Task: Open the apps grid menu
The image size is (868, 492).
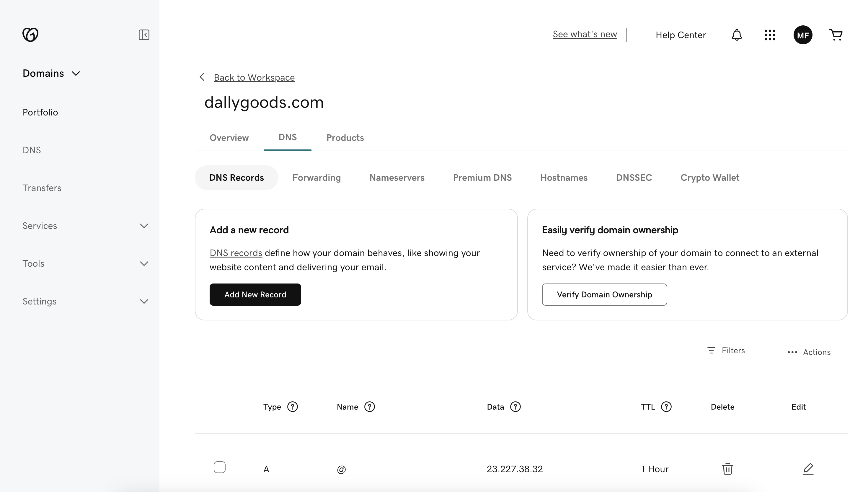Action: coord(769,35)
